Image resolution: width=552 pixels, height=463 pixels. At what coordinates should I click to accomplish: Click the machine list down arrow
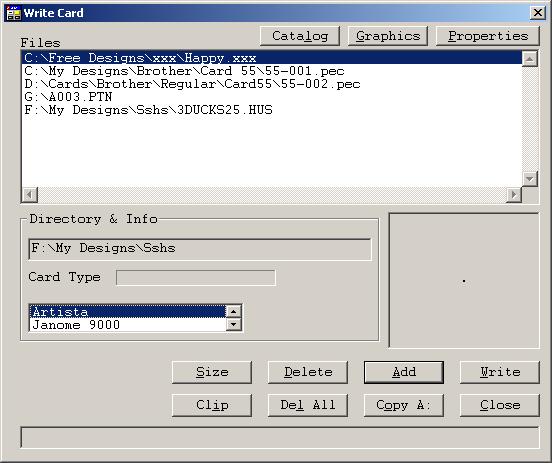click(x=233, y=324)
